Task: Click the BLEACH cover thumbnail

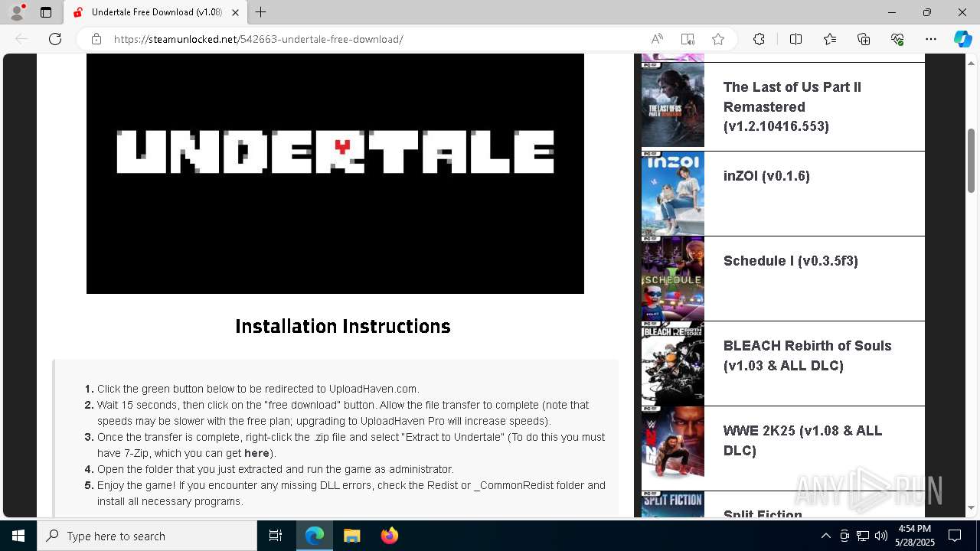Action: click(673, 364)
